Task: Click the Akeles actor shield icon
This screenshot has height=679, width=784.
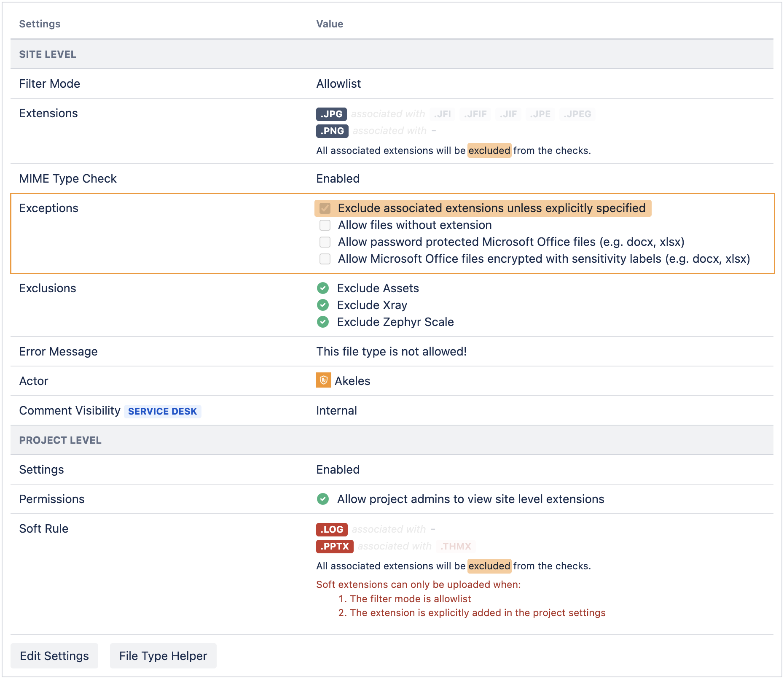Action: 323,381
